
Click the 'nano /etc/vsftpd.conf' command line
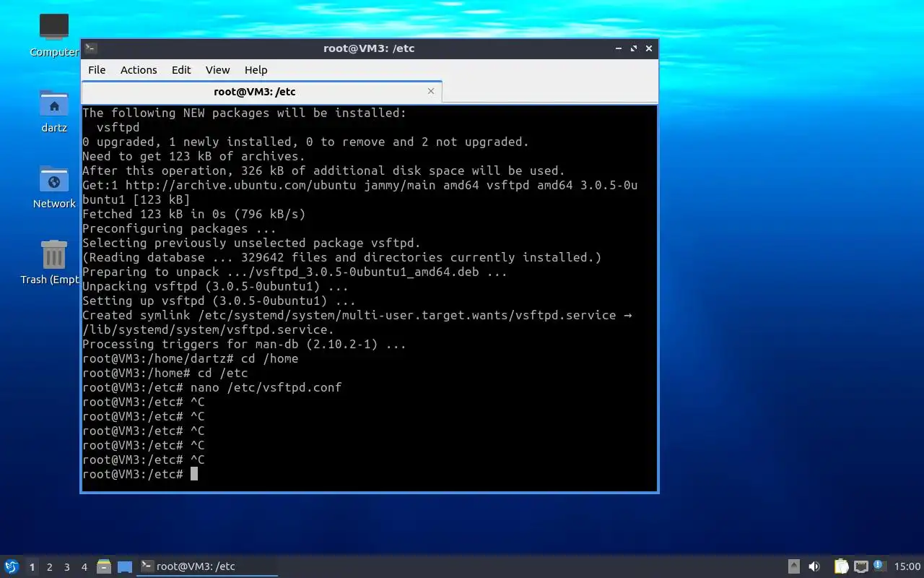[212, 387]
